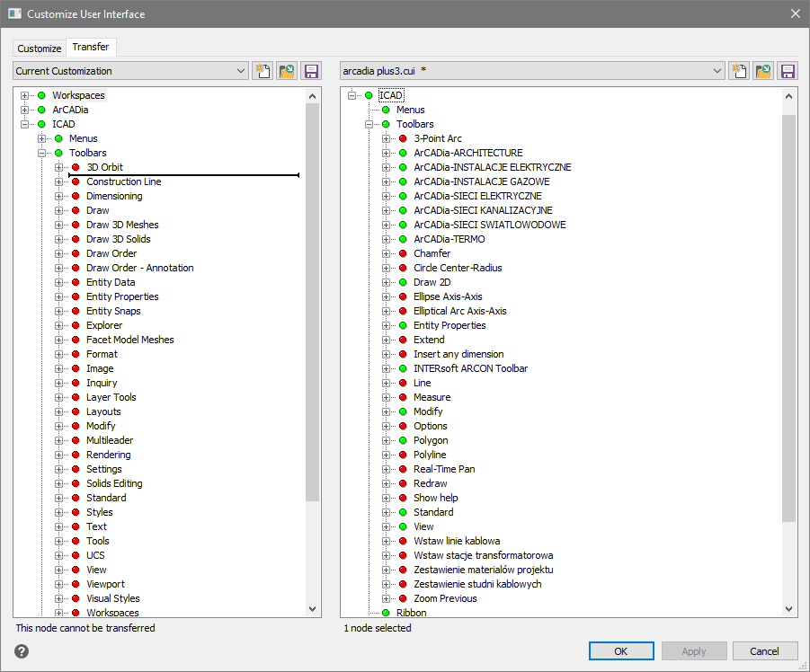Click left tree scrollbar up arrow

tap(312, 96)
